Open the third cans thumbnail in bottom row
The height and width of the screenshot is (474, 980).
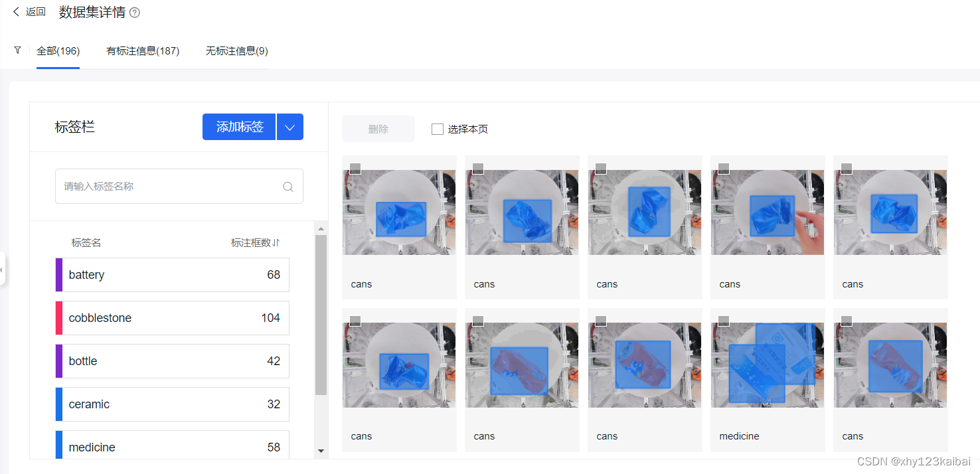(645, 365)
